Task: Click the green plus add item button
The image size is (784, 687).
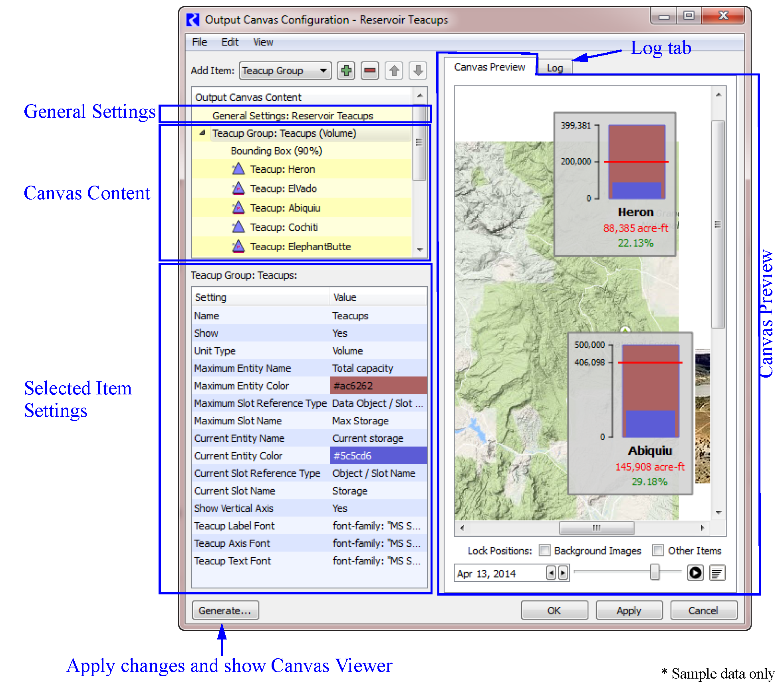Action: click(x=346, y=71)
